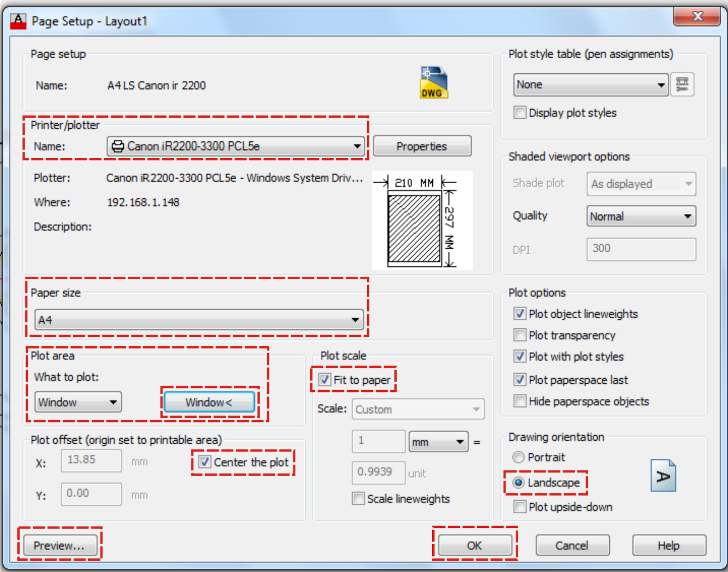
Task: Click the DPI value field
Action: click(x=641, y=249)
